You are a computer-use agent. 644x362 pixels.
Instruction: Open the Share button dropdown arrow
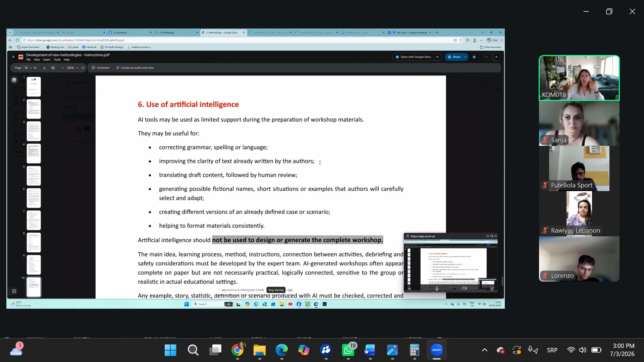tap(465, 57)
